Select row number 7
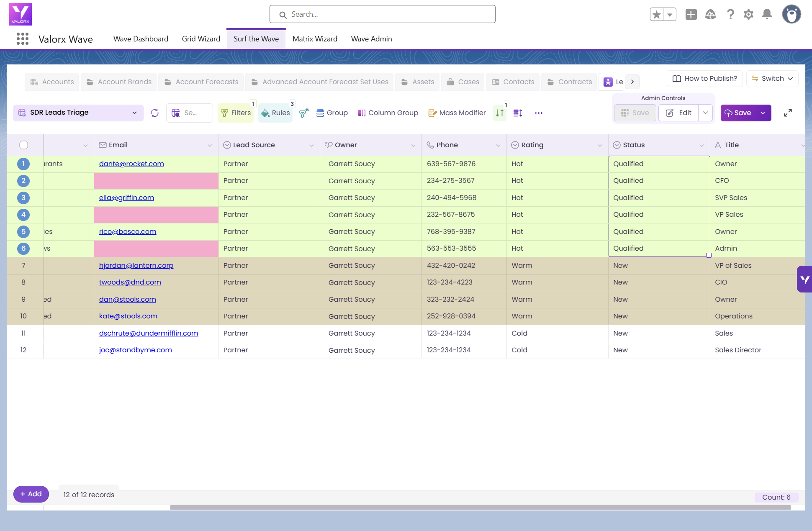The image size is (812, 531). pyautogui.click(x=23, y=266)
